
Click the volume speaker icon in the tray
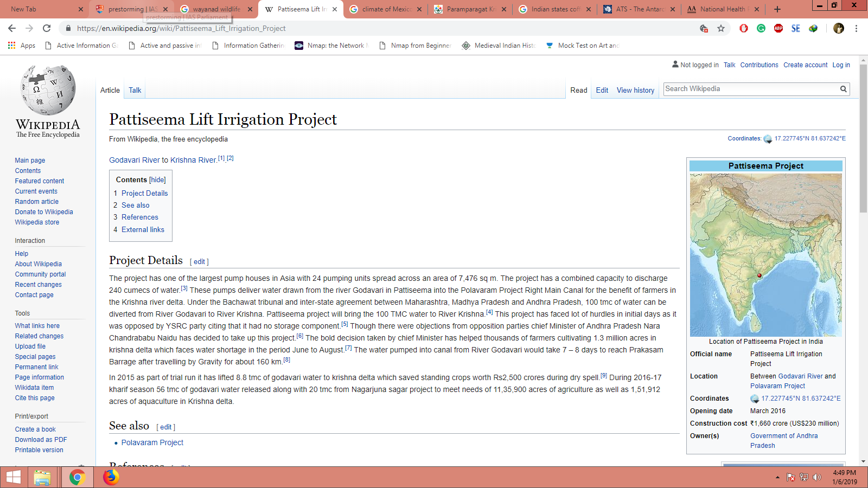point(817,477)
